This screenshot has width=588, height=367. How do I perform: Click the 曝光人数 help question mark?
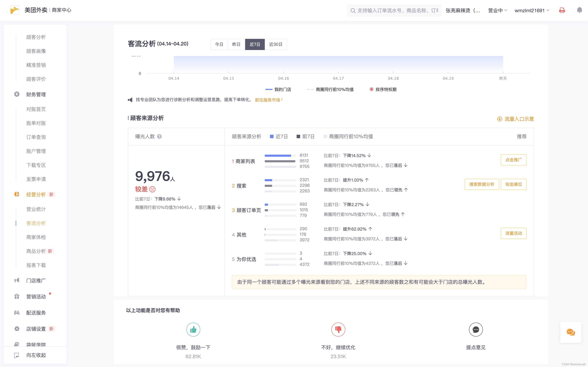click(159, 136)
